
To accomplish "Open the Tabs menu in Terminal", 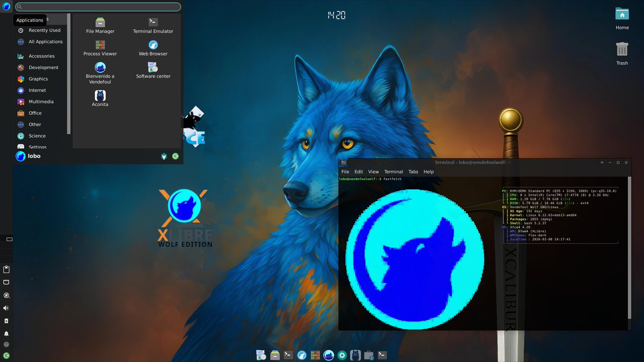I will click(x=413, y=172).
